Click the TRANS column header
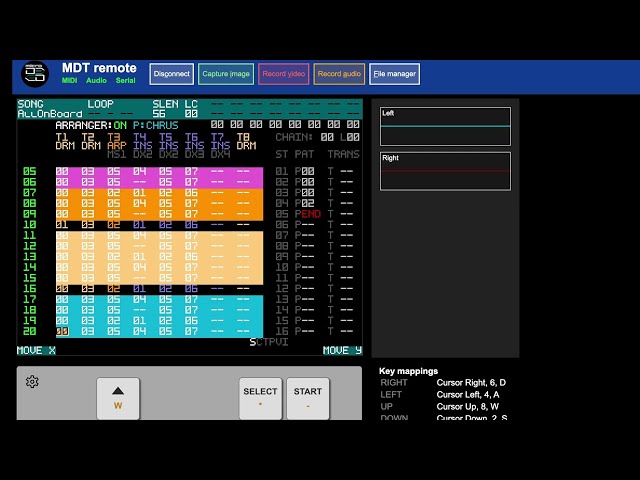640x480 pixels. (x=343, y=154)
